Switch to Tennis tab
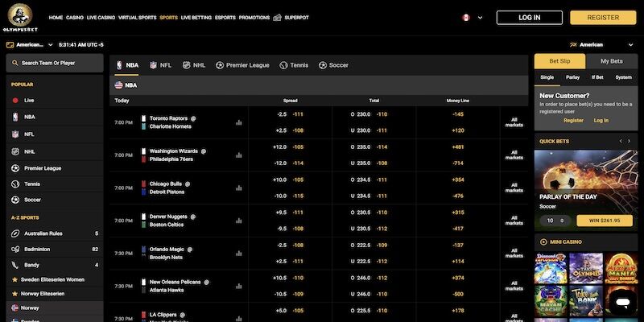The height and width of the screenshot is (322, 644). (294, 65)
